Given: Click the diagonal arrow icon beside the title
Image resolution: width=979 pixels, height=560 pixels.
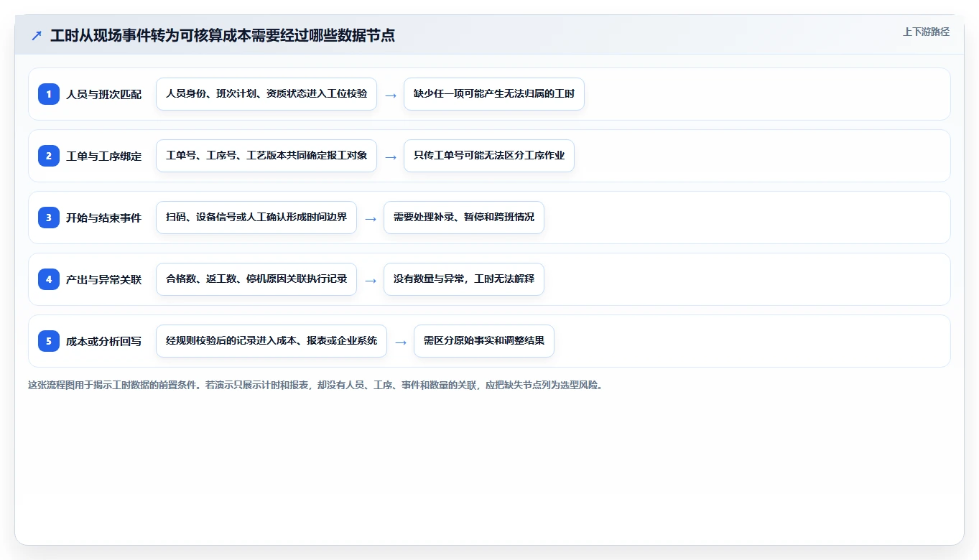Looking at the screenshot, I should tap(37, 36).
